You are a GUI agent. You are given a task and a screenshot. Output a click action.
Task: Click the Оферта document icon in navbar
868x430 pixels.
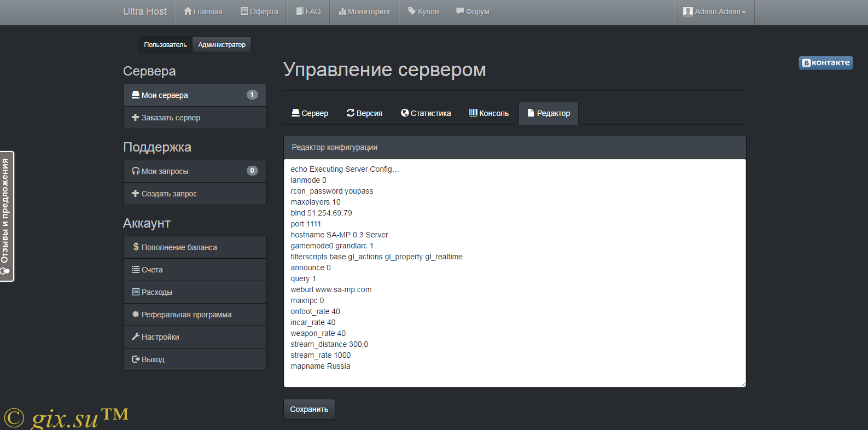coord(244,11)
